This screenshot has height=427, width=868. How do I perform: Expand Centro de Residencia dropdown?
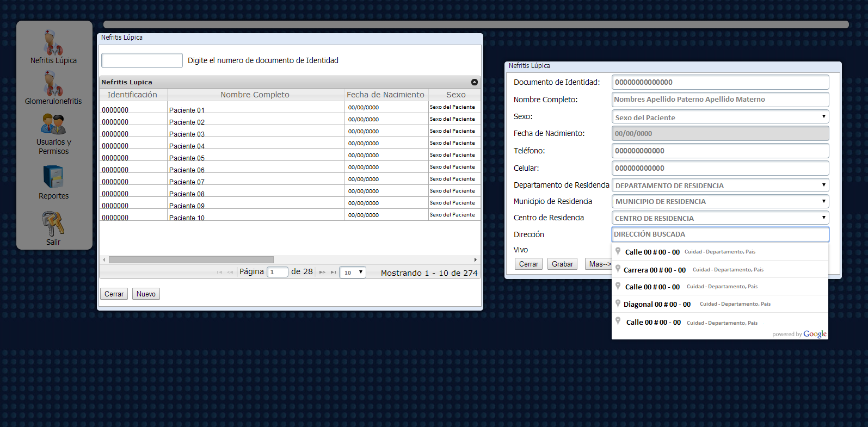point(720,218)
